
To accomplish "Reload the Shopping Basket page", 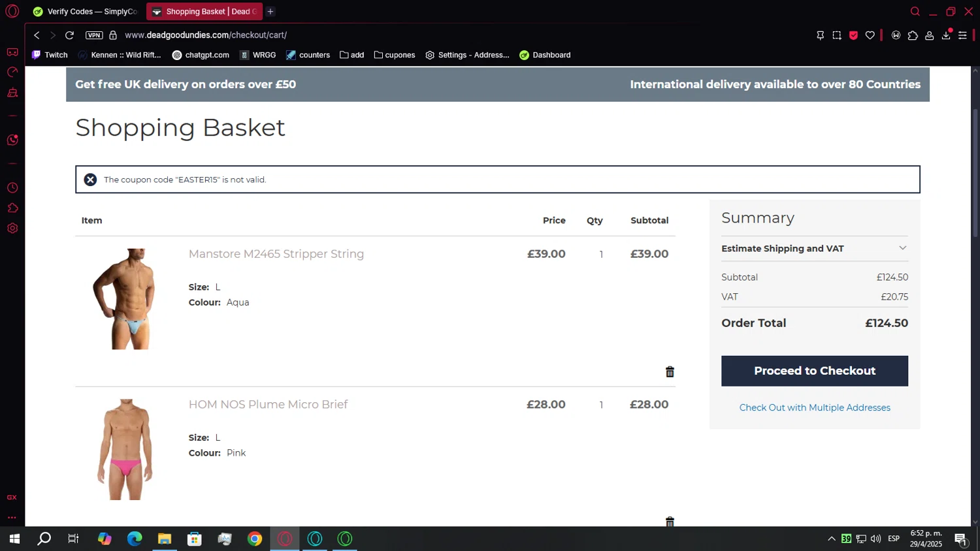I will (69, 35).
